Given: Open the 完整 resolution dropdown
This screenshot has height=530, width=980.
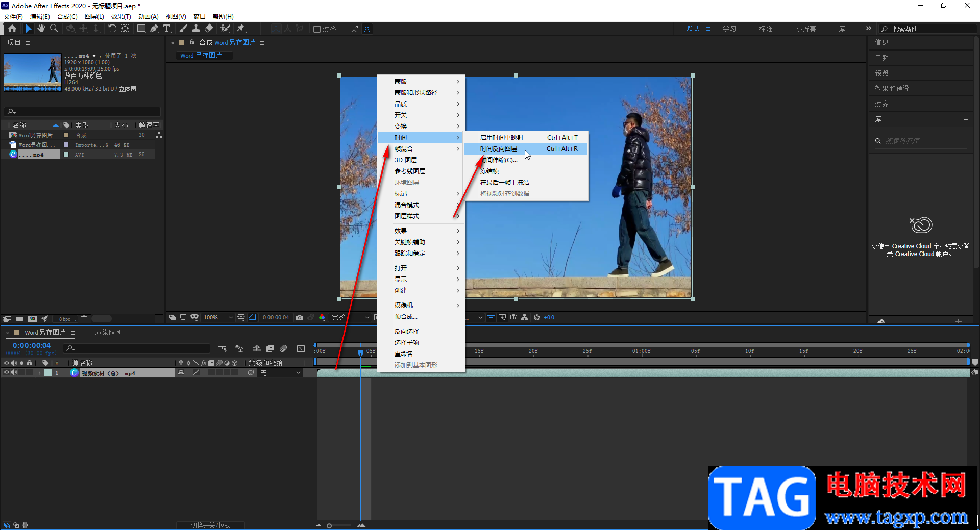Looking at the screenshot, I should [350, 317].
